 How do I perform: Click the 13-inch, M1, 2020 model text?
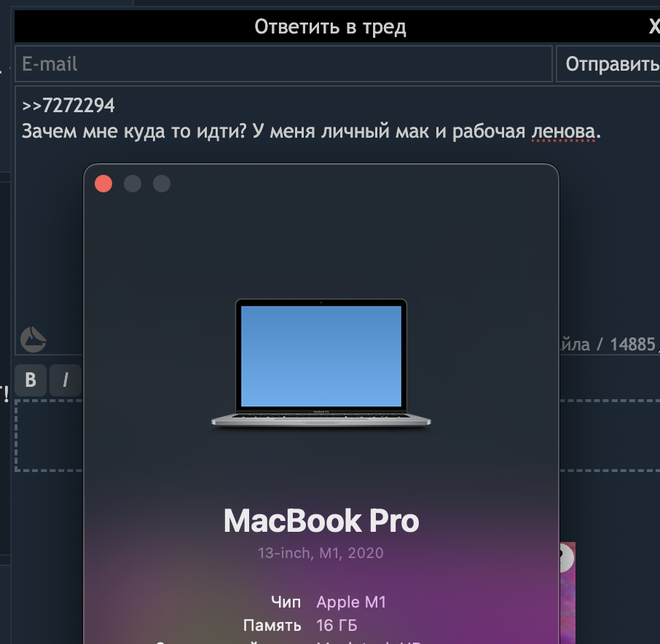coord(321,553)
